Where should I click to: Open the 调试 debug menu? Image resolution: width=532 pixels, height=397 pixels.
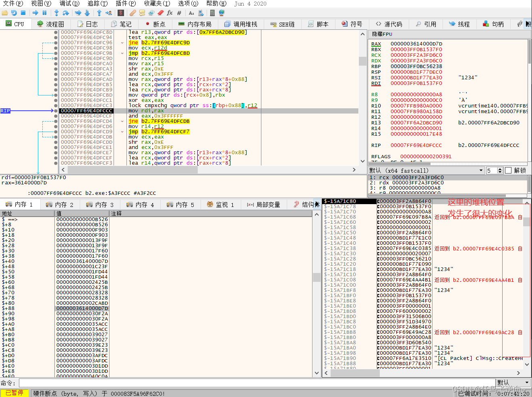pos(70,4)
